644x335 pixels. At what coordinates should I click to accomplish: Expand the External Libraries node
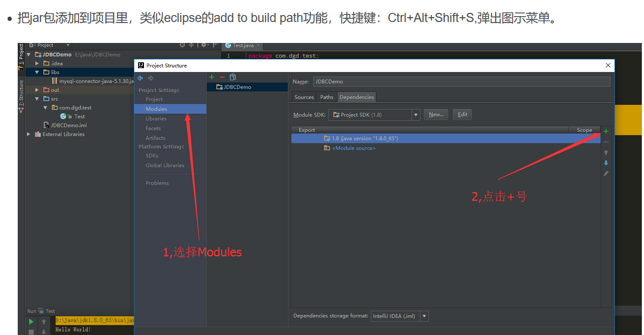point(29,134)
